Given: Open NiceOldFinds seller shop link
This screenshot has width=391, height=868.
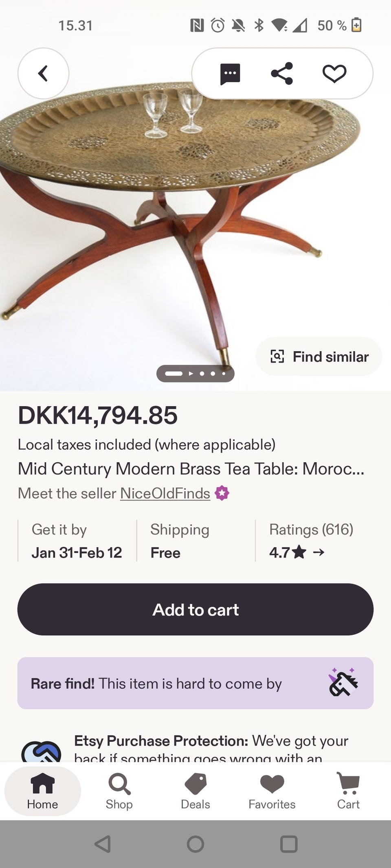Looking at the screenshot, I should (165, 493).
